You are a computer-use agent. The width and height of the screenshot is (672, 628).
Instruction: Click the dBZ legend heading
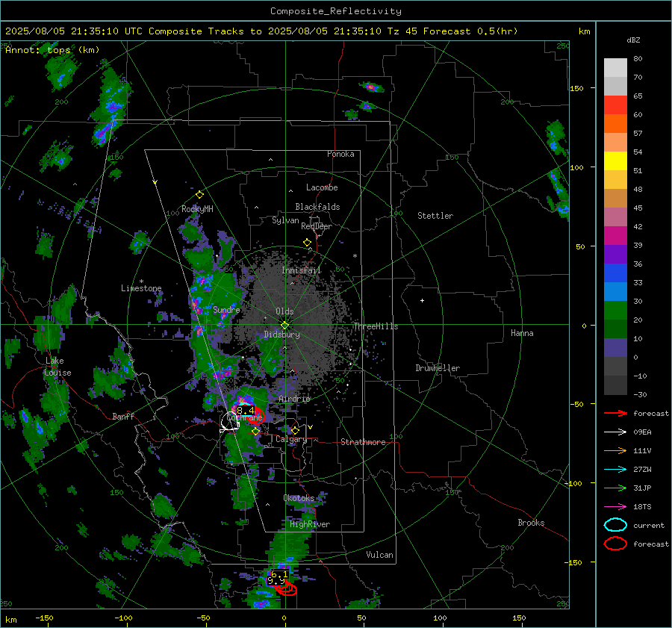click(633, 40)
